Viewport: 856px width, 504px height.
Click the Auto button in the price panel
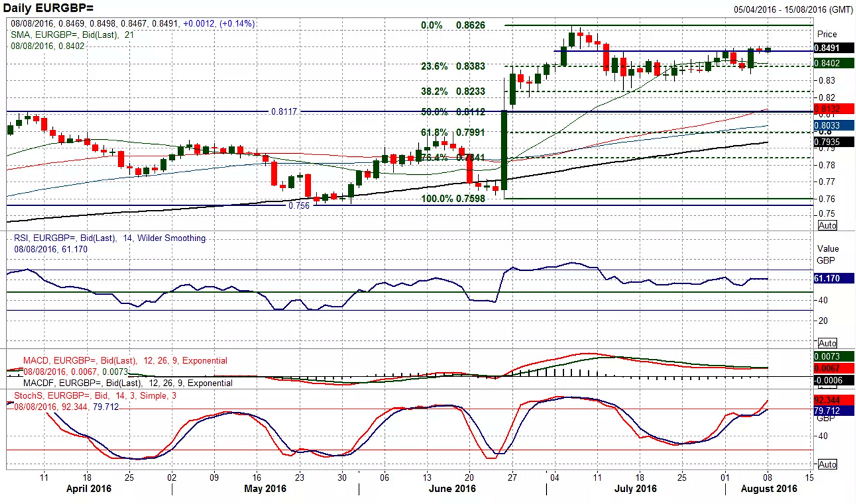pyautogui.click(x=826, y=225)
